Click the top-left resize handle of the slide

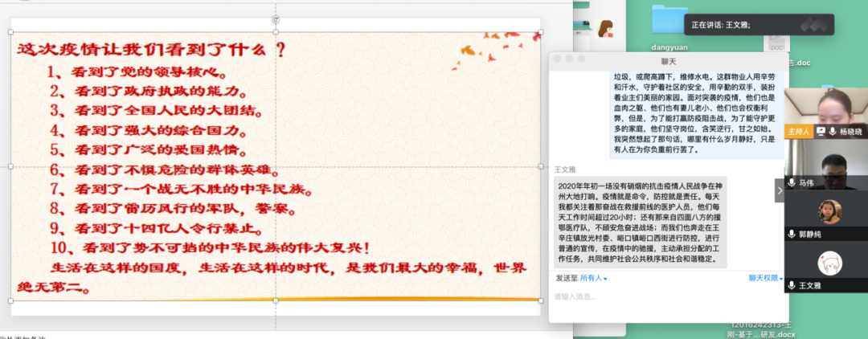(10, 32)
